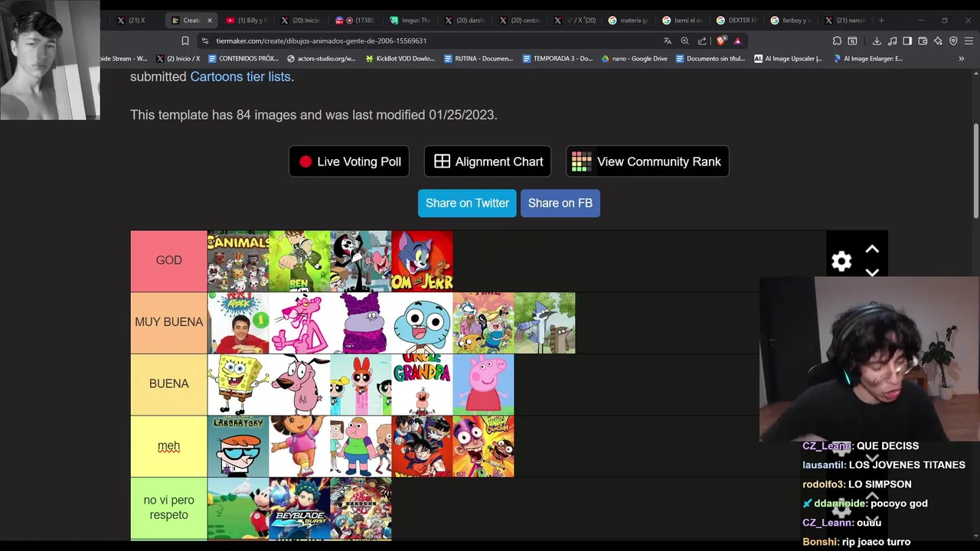Open KickBot VOD Downloader bookmark
980x551 pixels.
click(400, 58)
